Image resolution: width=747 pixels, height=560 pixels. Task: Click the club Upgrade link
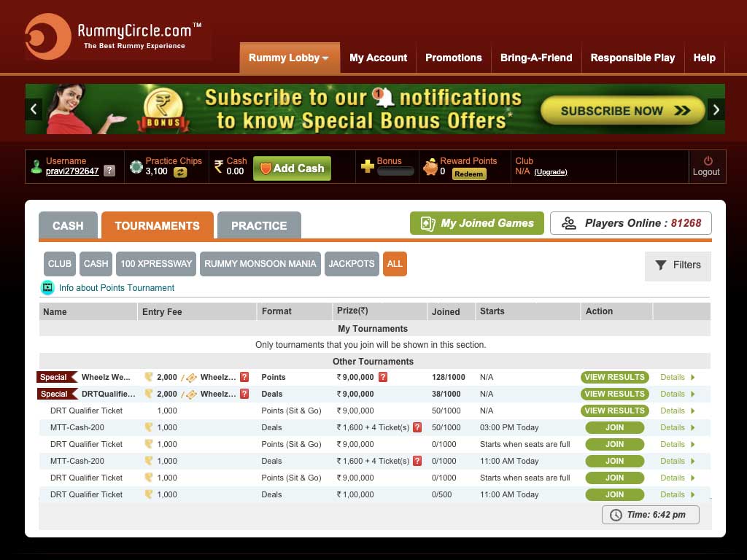coord(551,172)
